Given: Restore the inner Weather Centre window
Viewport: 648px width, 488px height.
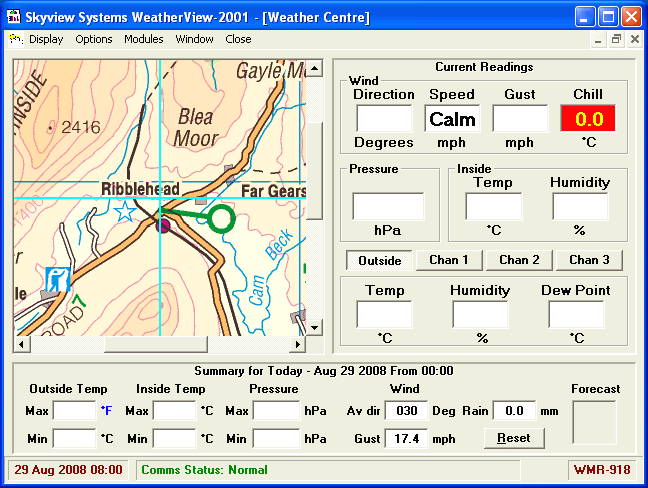Looking at the screenshot, I should pos(616,40).
